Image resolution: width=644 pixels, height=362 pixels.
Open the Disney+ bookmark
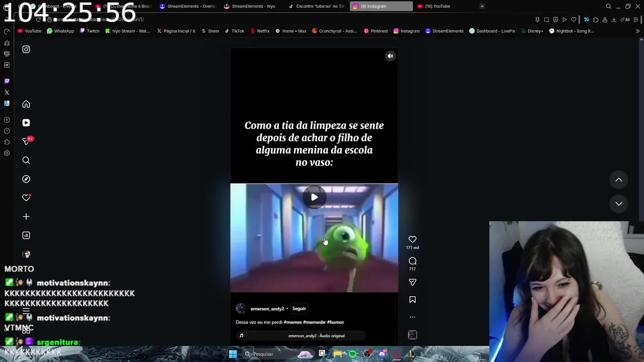pos(532,31)
